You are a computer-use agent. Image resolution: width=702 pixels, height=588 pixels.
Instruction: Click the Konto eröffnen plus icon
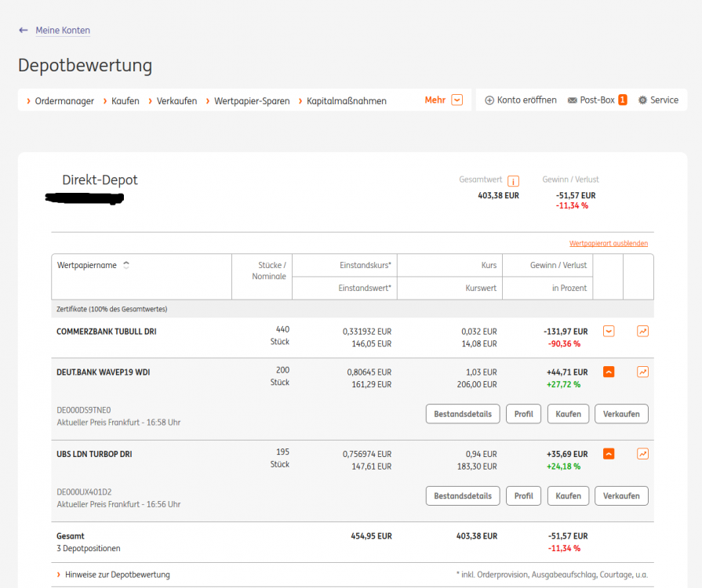point(489,100)
